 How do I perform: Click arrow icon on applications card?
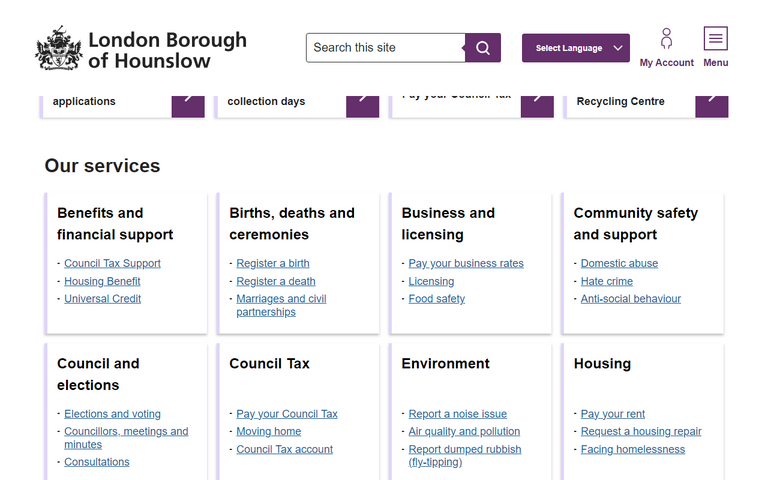(x=188, y=101)
